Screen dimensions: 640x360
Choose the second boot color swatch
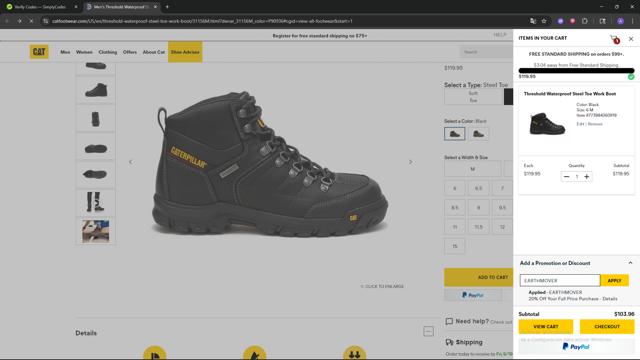[x=478, y=134]
